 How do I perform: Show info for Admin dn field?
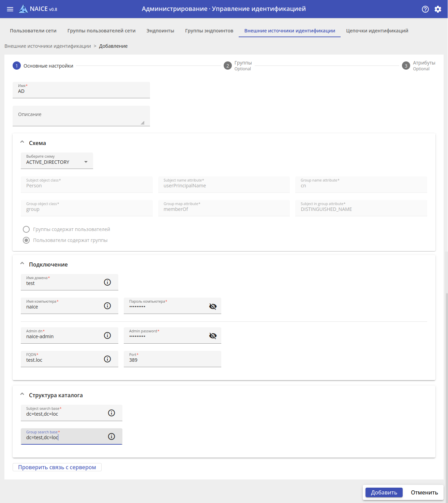tap(107, 335)
